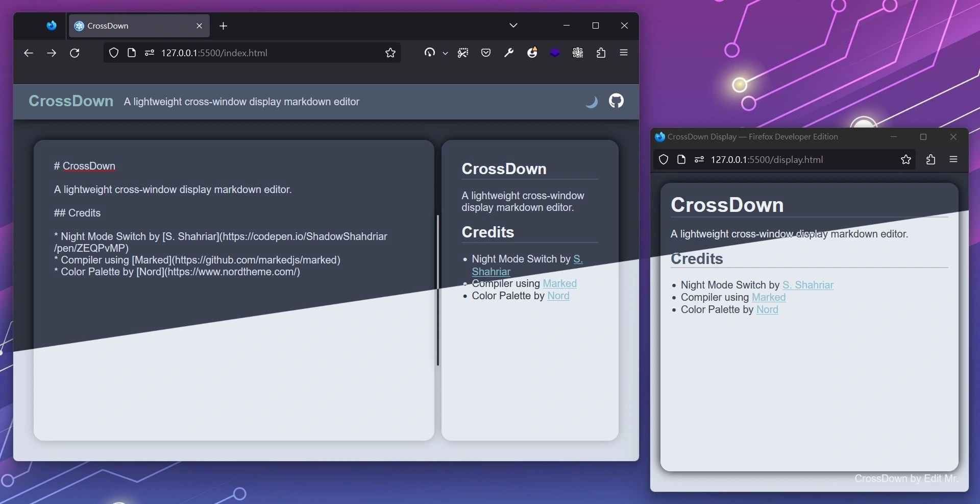Screen dimensions: 980x504
Task: Click the markdown editor text area at '# CrossDown'
Action: pos(85,166)
